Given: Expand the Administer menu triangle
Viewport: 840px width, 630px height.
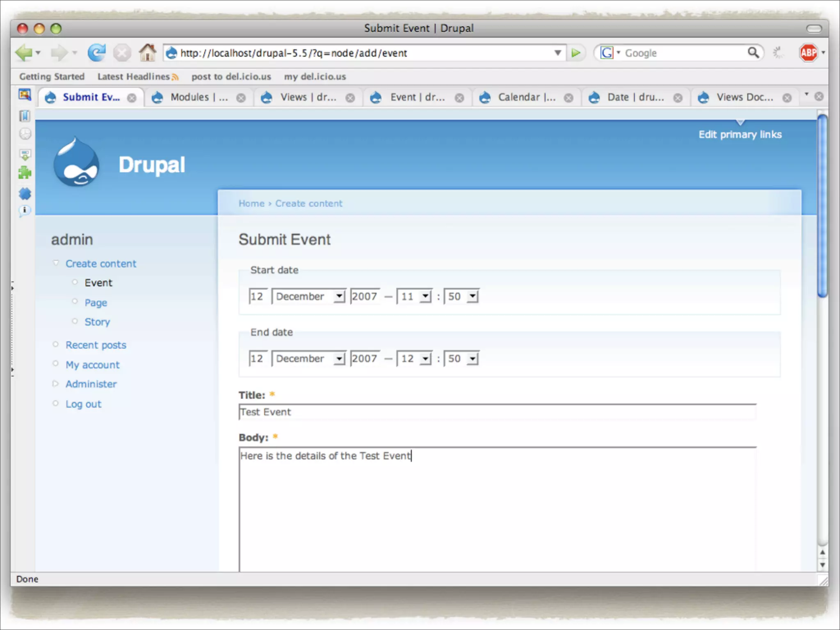Looking at the screenshot, I should coord(55,383).
